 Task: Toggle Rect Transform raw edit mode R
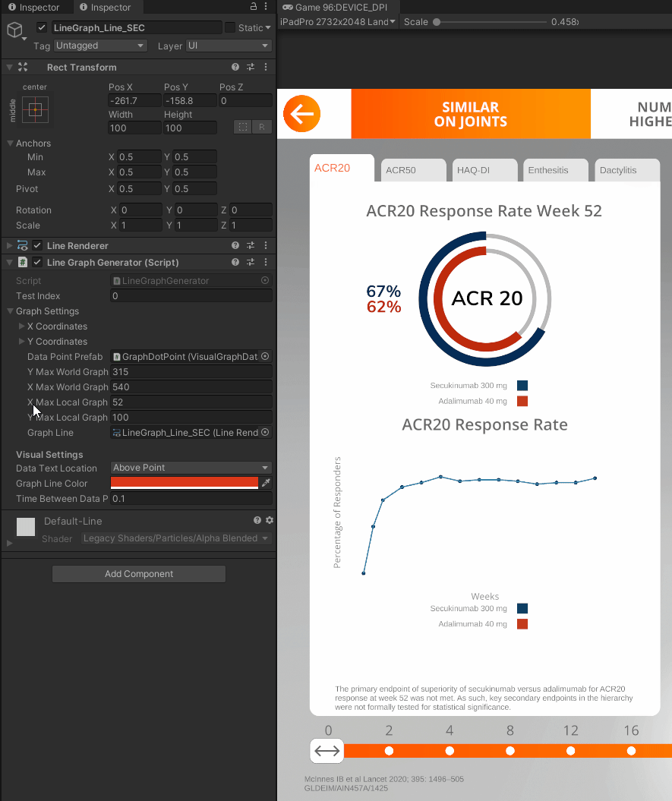pyautogui.click(x=262, y=128)
